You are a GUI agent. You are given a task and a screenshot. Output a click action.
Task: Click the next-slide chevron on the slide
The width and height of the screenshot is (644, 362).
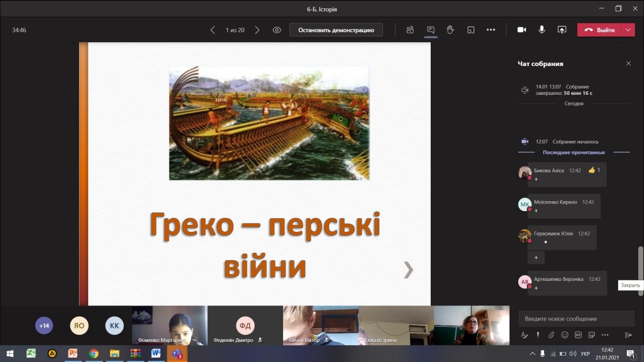[x=408, y=270]
